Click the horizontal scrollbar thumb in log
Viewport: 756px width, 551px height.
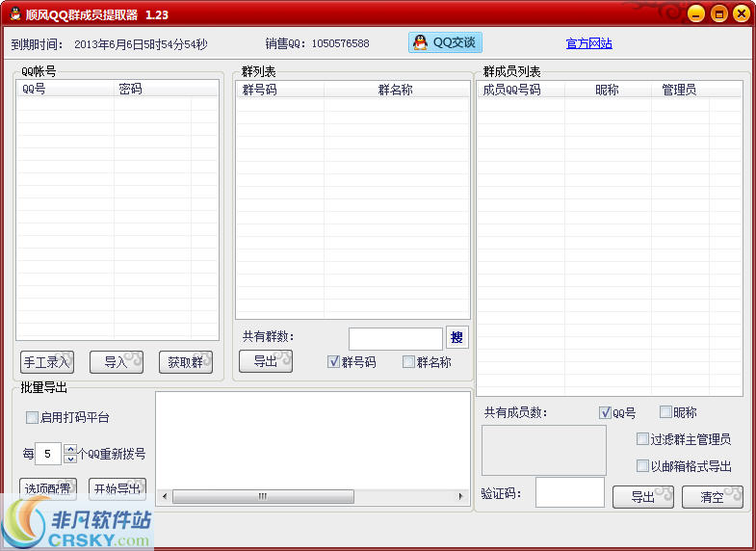(263, 496)
